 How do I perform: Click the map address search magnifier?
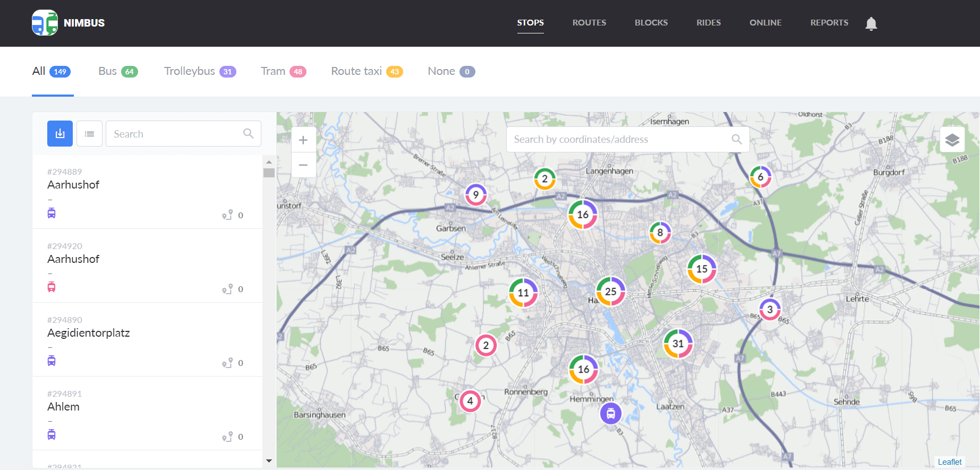(x=736, y=139)
